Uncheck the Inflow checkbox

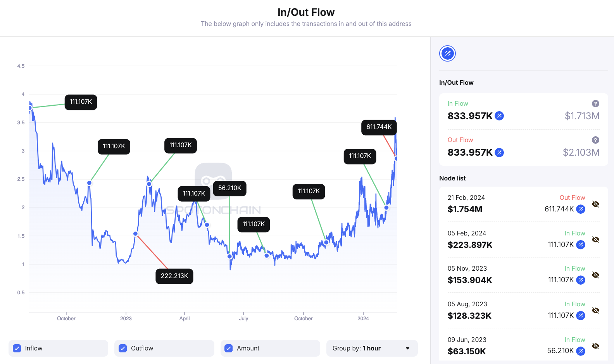click(x=17, y=348)
